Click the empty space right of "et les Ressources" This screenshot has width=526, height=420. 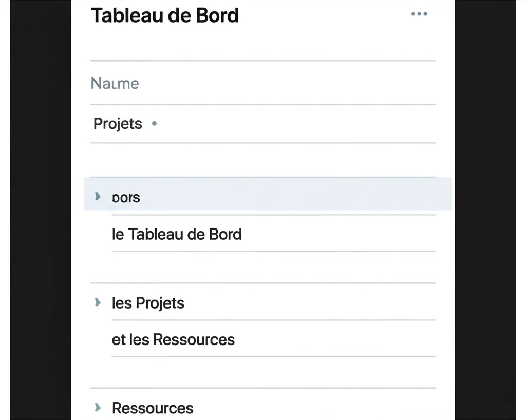coord(334,339)
